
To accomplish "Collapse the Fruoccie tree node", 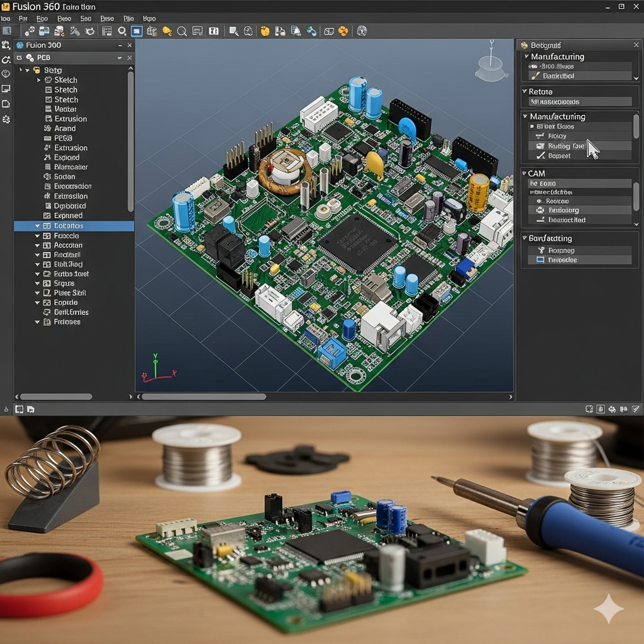I will [x=37, y=236].
